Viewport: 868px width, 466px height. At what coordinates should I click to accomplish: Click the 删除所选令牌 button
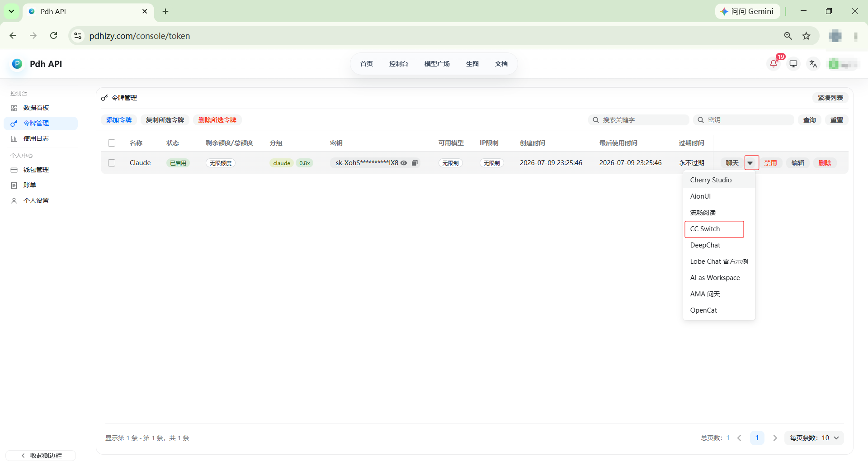(x=217, y=120)
